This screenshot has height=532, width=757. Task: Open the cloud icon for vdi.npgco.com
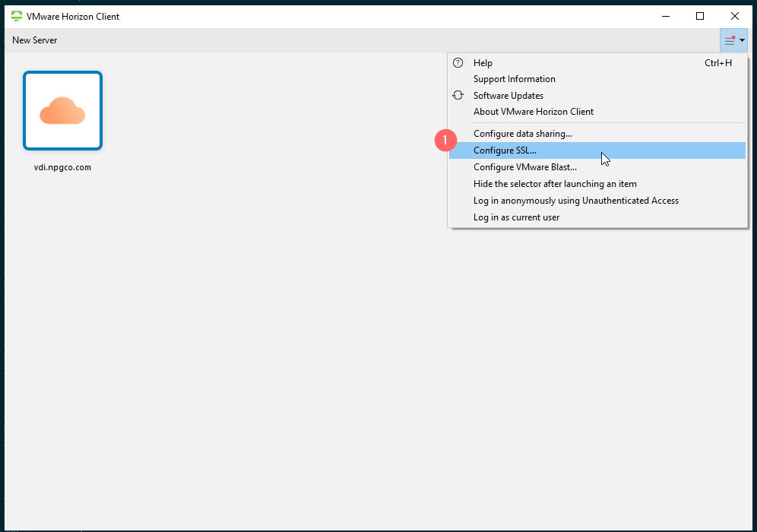[x=62, y=110]
